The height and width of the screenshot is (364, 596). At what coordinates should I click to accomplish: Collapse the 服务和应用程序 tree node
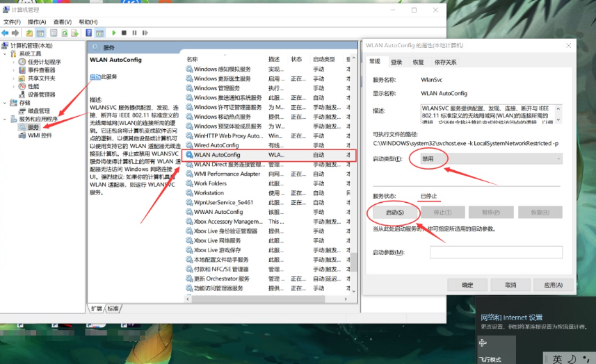coord(6,119)
